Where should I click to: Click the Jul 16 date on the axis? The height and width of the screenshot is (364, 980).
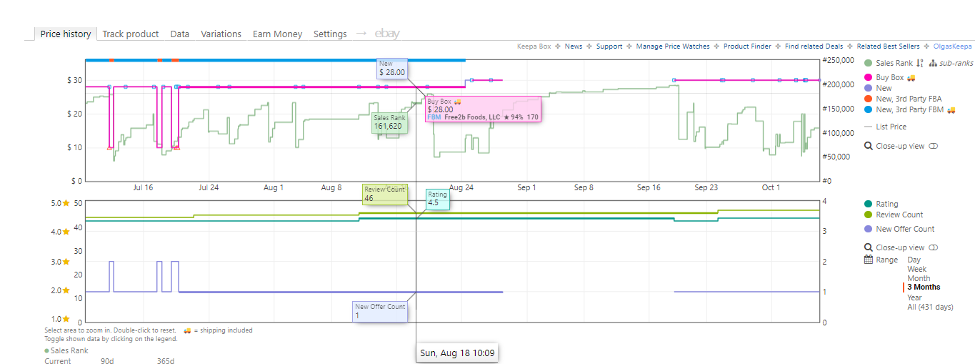(143, 188)
